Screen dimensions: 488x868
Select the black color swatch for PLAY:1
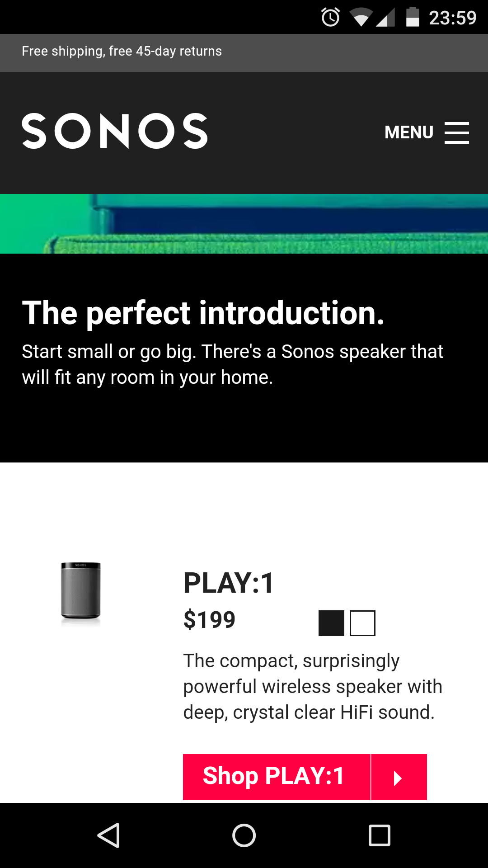click(x=331, y=623)
